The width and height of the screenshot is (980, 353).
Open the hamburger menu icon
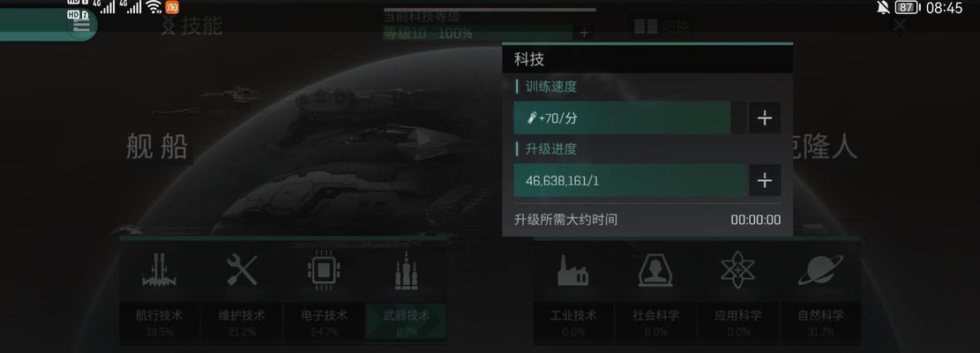click(82, 25)
